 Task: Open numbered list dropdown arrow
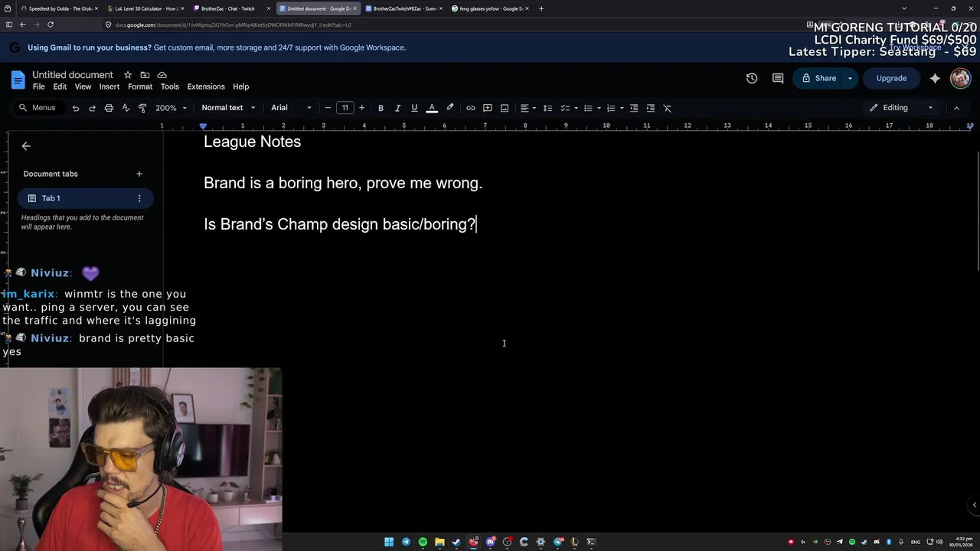622,108
